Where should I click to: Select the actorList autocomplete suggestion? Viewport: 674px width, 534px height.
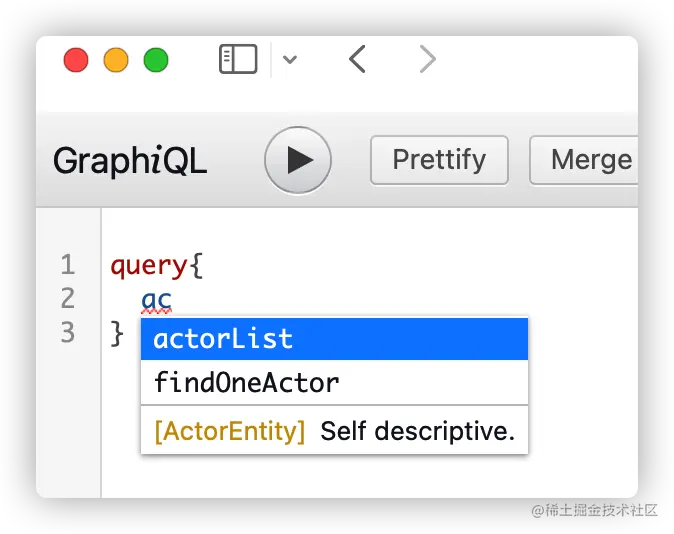pyautogui.click(x=334, y=339)
